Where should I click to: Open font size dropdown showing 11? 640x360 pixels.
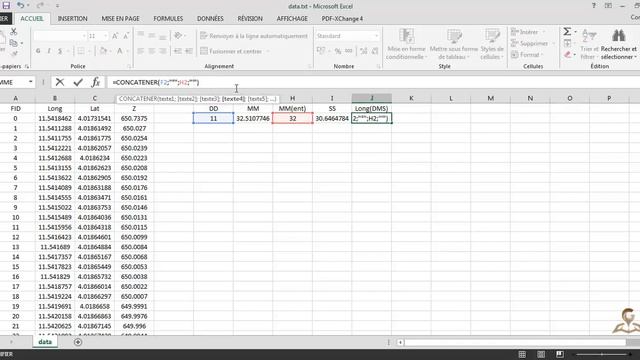click(x=105, y=36)
